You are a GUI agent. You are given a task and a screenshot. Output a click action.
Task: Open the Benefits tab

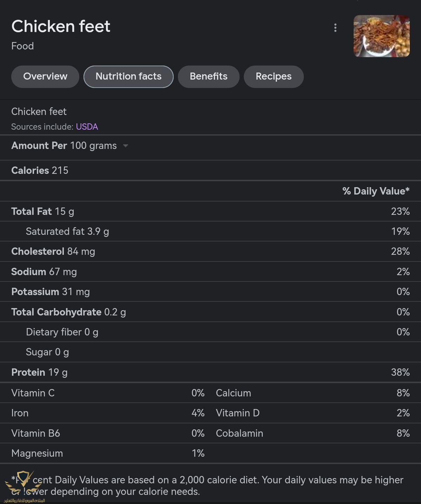click(x=209, y=76)
